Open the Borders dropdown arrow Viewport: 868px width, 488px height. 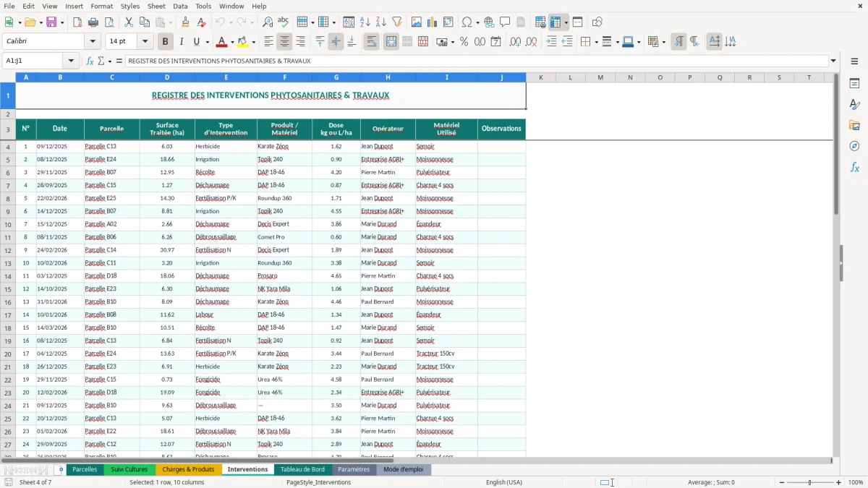(x=596, y=42)
